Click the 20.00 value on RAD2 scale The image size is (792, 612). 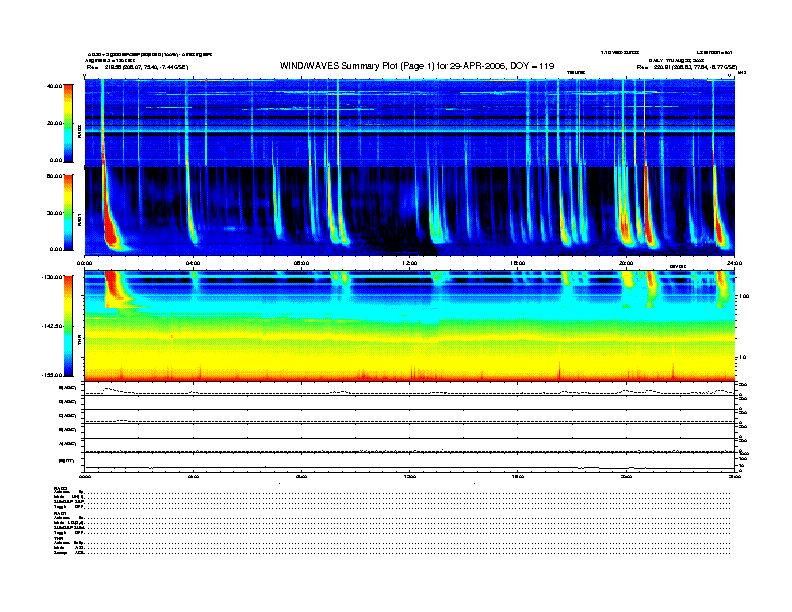click(x=54, y=123)
